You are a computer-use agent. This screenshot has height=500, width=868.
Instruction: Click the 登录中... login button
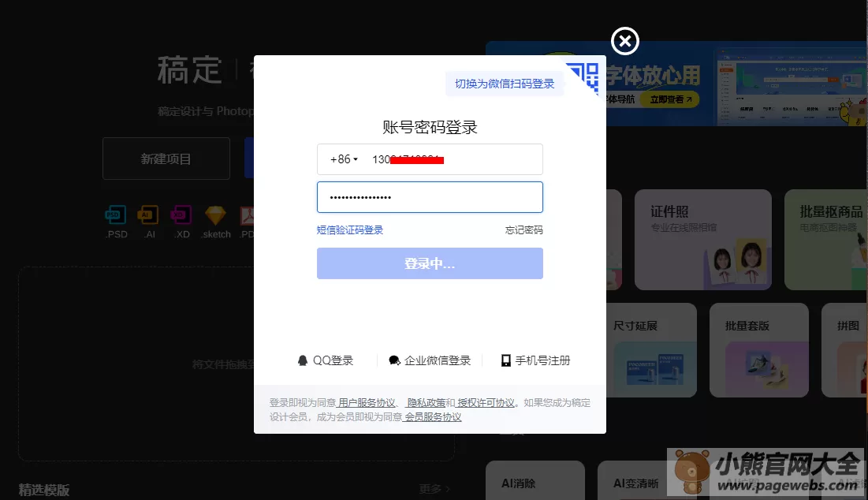[x=430, y=263]
